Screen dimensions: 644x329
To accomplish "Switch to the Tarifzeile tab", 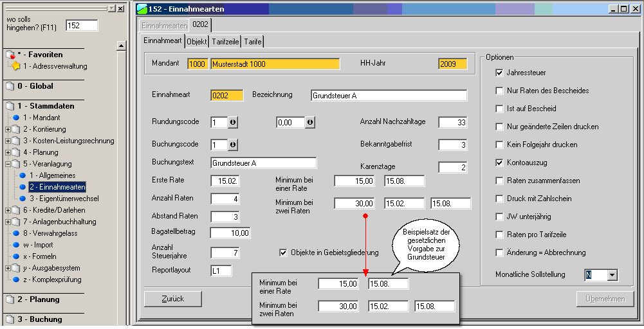I will [225, 41].
